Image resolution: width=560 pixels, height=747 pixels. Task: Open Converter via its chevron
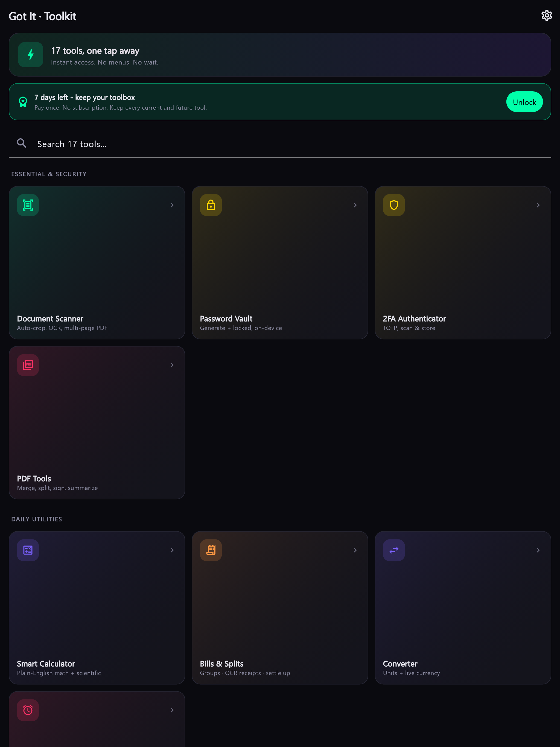point(538,550)
